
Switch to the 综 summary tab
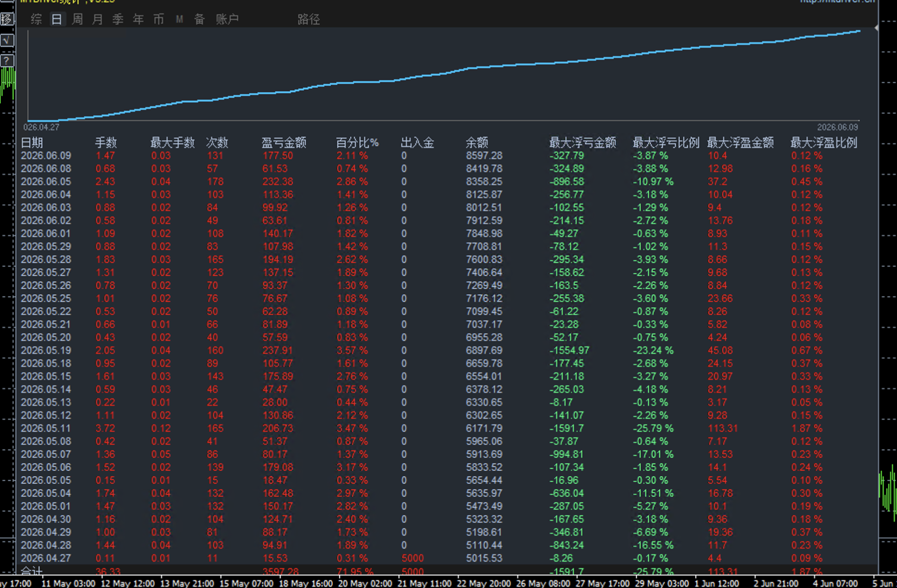tap(36, 19)
